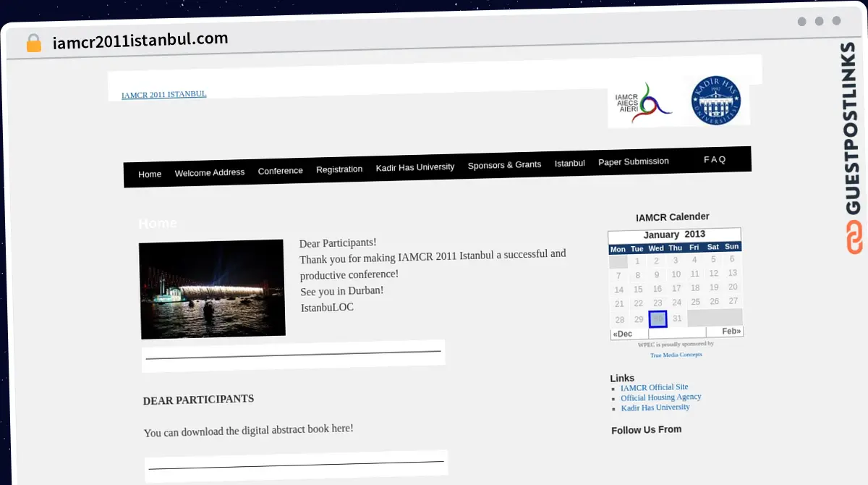Open Sponsors & Grants menu item
Viewport: 868px width, 485px height.
(504, 165)
